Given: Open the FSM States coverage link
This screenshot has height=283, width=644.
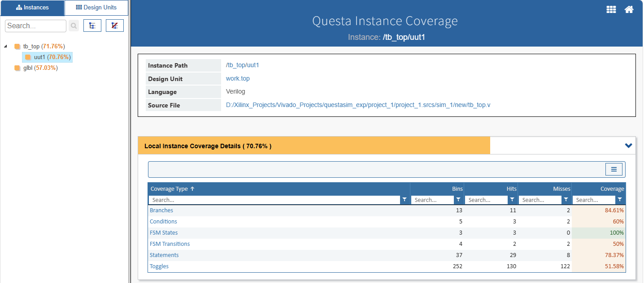Looking at the screenshot, I should [x=164, y=233].
